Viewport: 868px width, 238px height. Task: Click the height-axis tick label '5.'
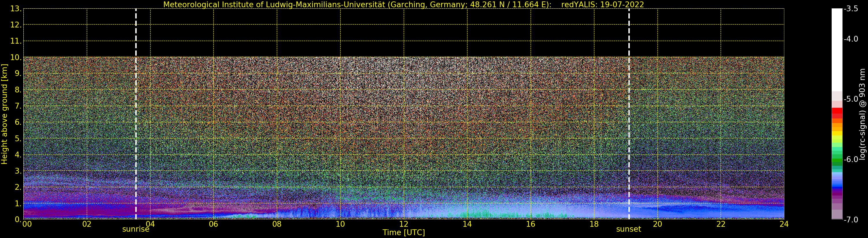18,138
